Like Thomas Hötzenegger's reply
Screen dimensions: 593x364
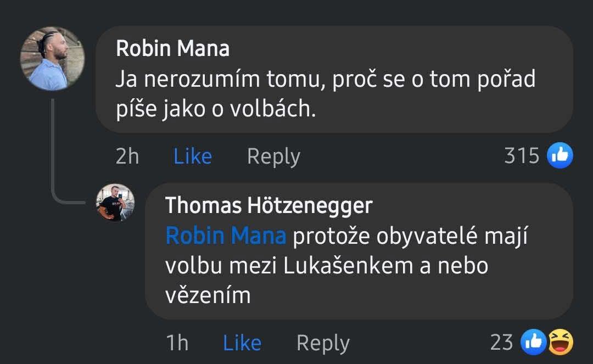[242, 343]
